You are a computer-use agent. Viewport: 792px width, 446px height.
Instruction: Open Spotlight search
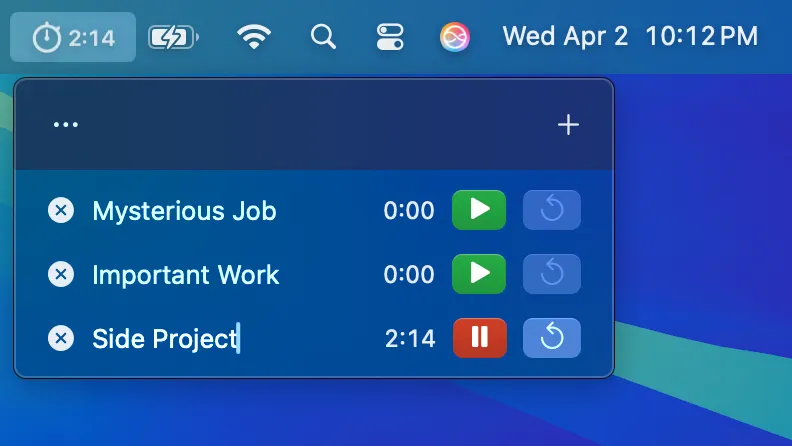coord(323,37)
